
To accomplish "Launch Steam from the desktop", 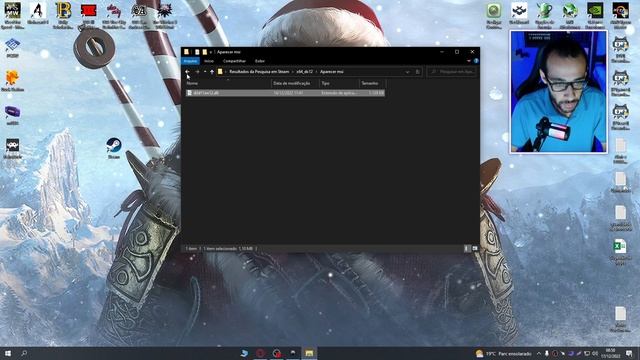I will tap(114, 148).
